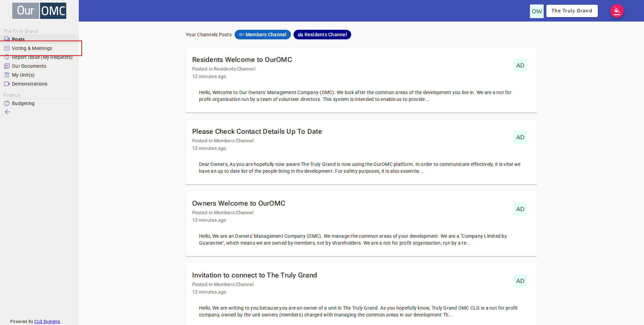Filter by Residents Channel

[x=322, y=35]
